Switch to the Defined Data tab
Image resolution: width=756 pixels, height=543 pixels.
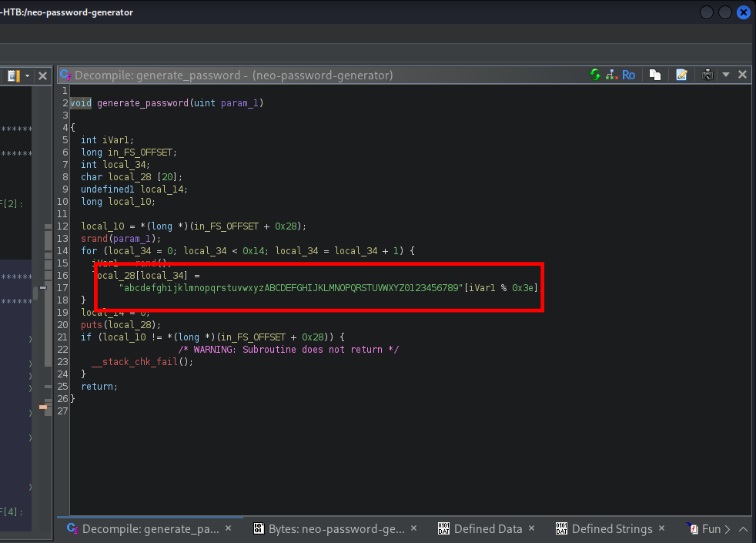click(x=487, y=529)
